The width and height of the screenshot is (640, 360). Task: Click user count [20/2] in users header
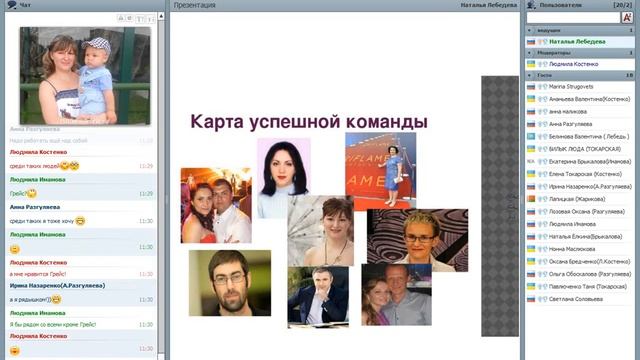(623, 5)
